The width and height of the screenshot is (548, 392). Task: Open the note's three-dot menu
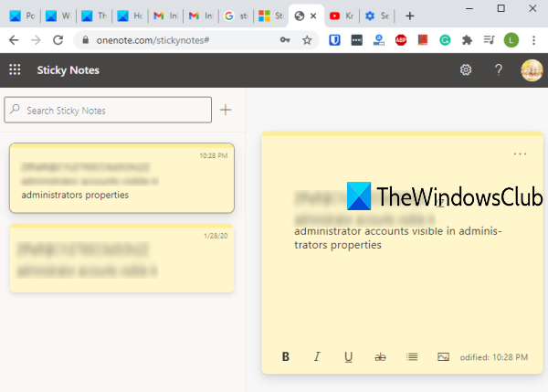coord(520,154)
